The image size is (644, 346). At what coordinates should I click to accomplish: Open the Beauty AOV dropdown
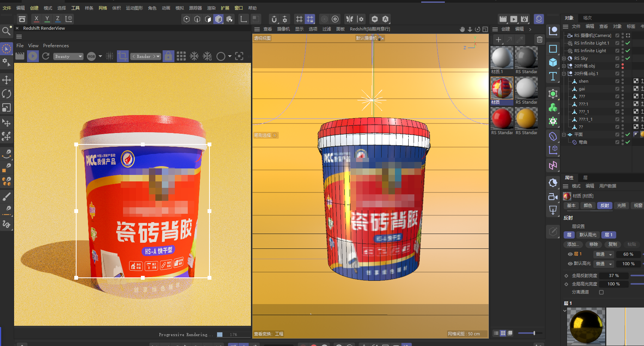(x=68, y=56)
